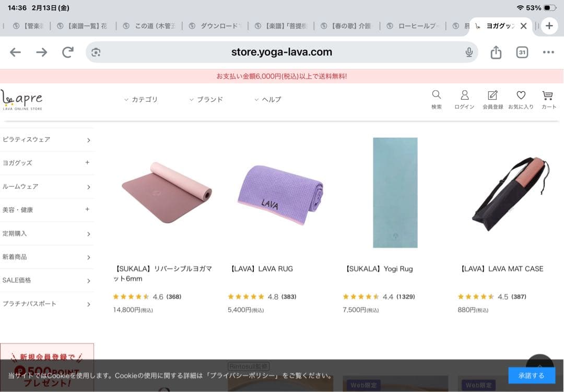
Task: Open the ログイン account icon
Action: (464, 99)
